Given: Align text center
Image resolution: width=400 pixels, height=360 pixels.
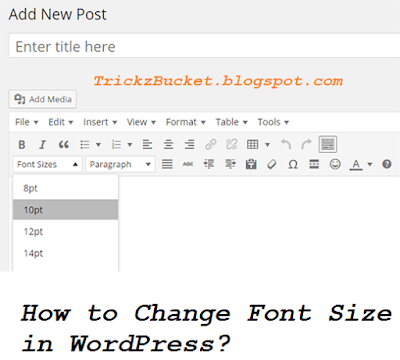Looking at the screenshot, I should tap(168, 145).
